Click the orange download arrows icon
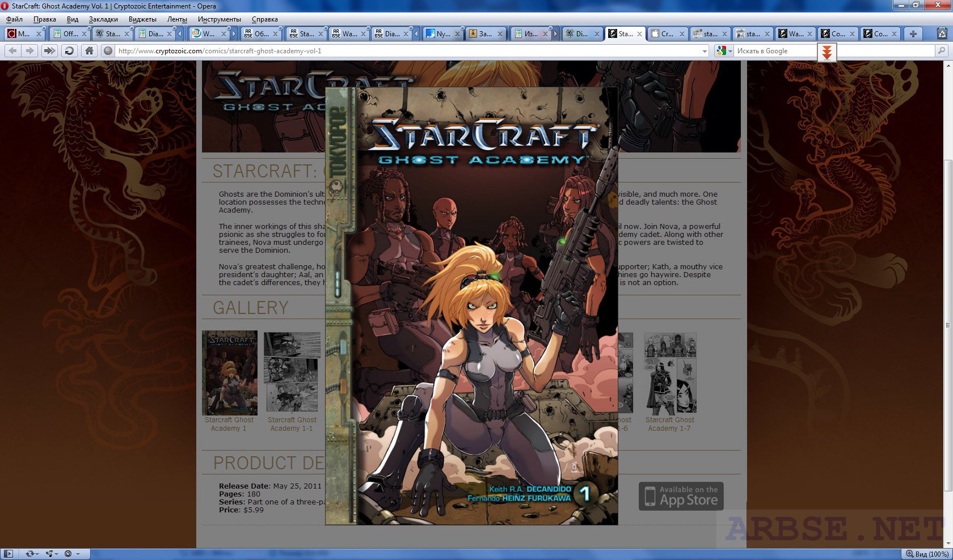This screenshot has width=953, height=560. (827, 53)
